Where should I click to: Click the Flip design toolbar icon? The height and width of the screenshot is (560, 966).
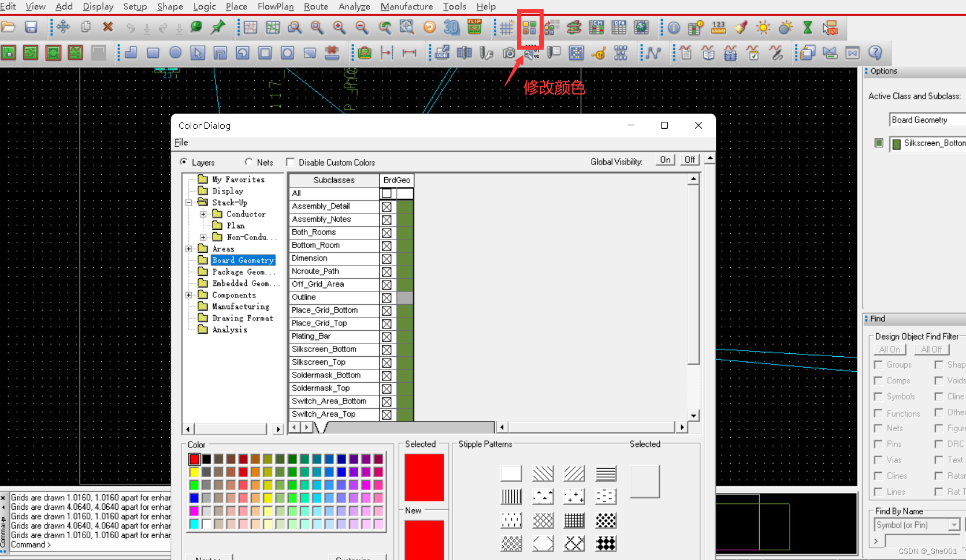click(474, 27)
